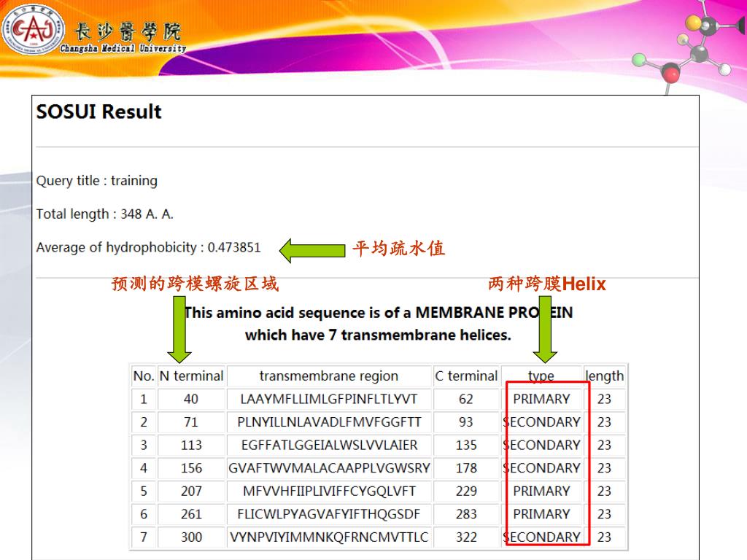The width and height of the screenshot is (747, 560).
Task: Click the 'Average of hydrophobicity : 0.473851' line
Action: pyautogui.click(x=149, y=248)
